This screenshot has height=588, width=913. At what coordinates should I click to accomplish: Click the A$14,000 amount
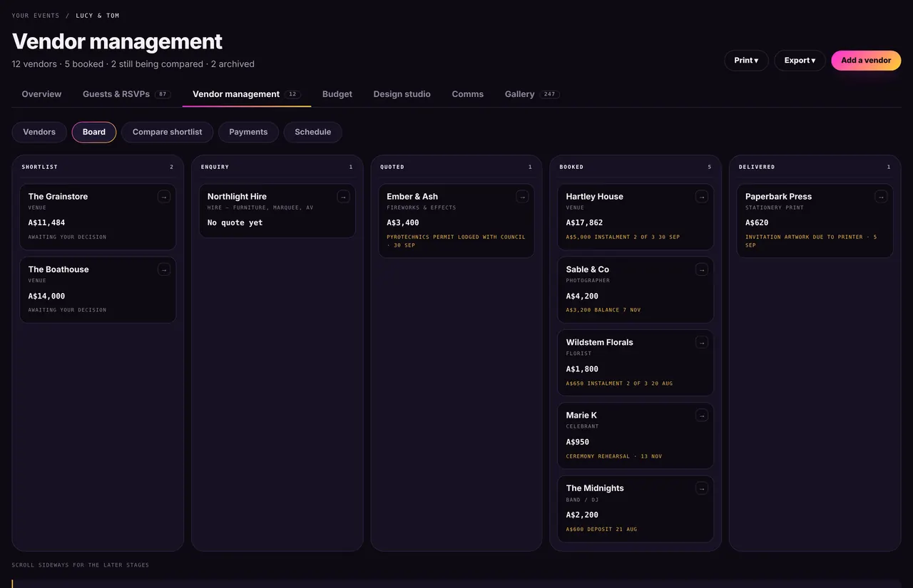(x=47, y=296)
